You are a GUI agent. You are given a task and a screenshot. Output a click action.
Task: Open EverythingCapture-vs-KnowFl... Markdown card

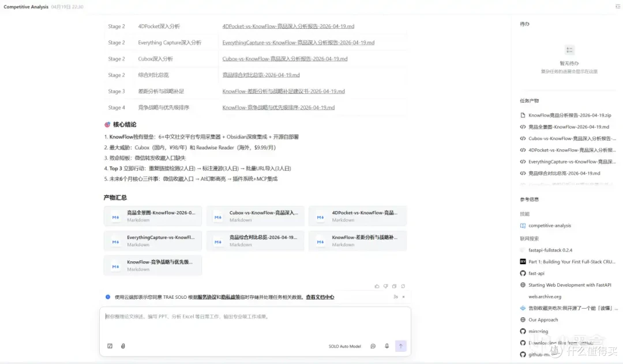coord(152,241)
